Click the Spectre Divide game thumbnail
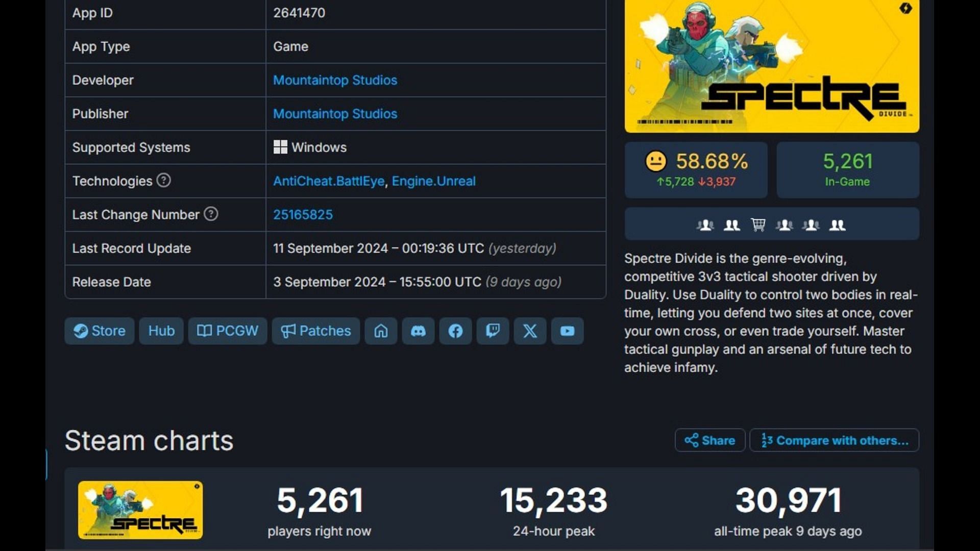The width and height of the screenshot is (980, 551). point(140,510)
